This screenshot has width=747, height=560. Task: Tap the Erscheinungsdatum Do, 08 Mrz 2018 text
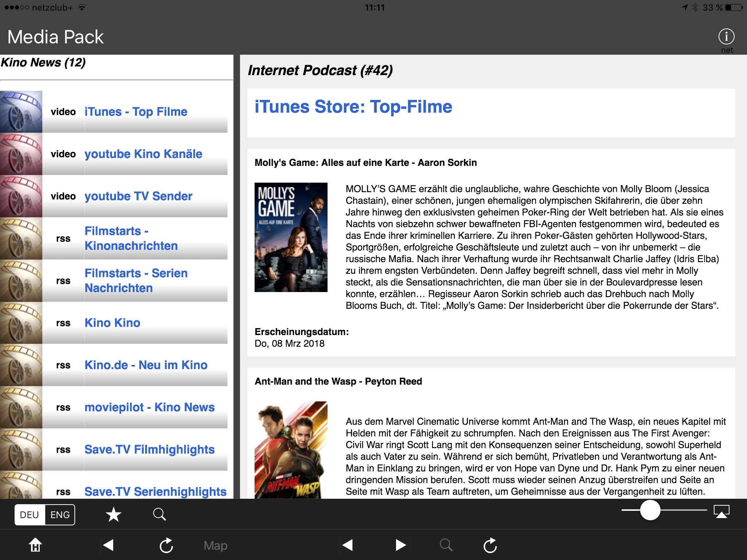click(x=302, y=338)
